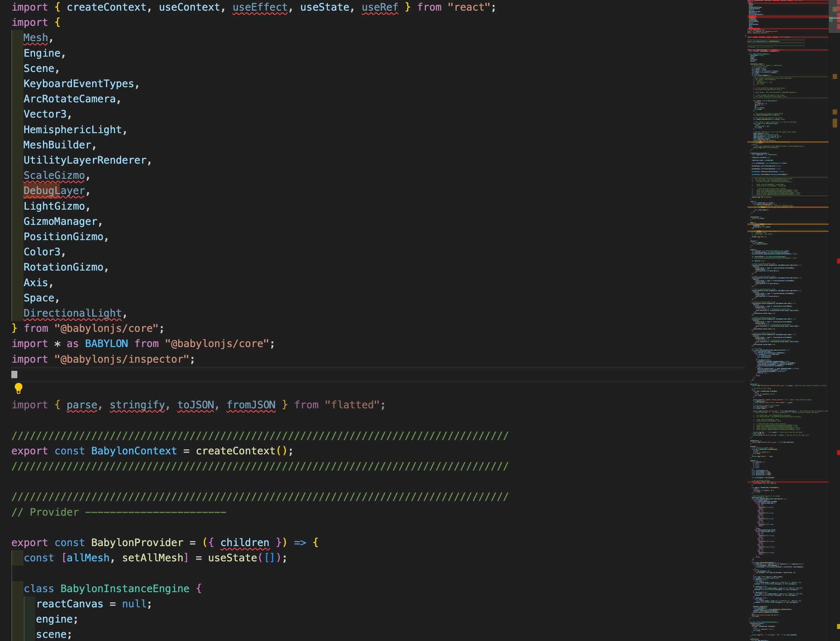Click the underlined fromJSON import
The width and height of the screenshot is (840, 641).
click(x=251, y=405)
